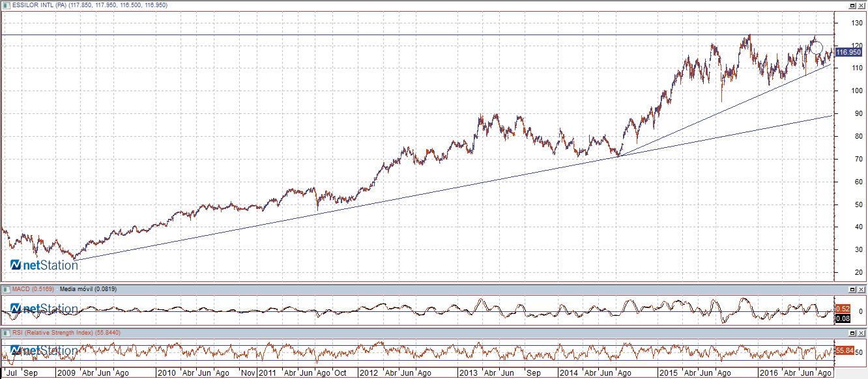Maximize the RSI indicator panel

click(x=852, y=333)
